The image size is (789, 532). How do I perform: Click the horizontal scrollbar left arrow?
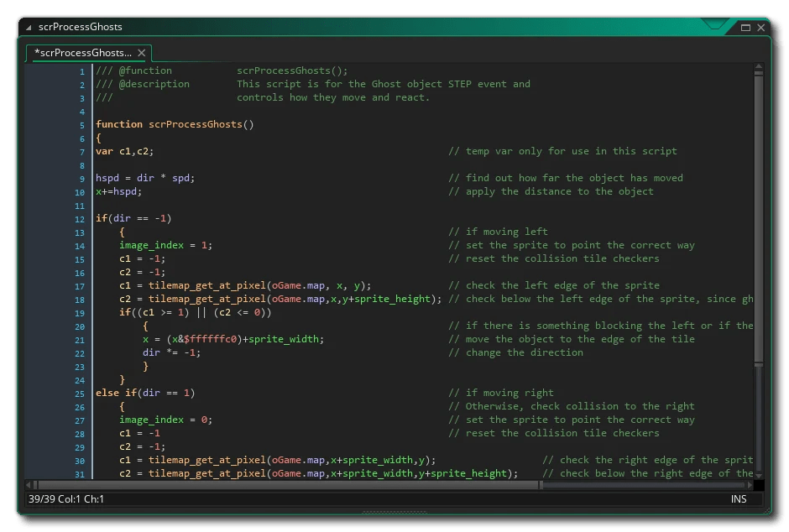click(x=29, y=485)
